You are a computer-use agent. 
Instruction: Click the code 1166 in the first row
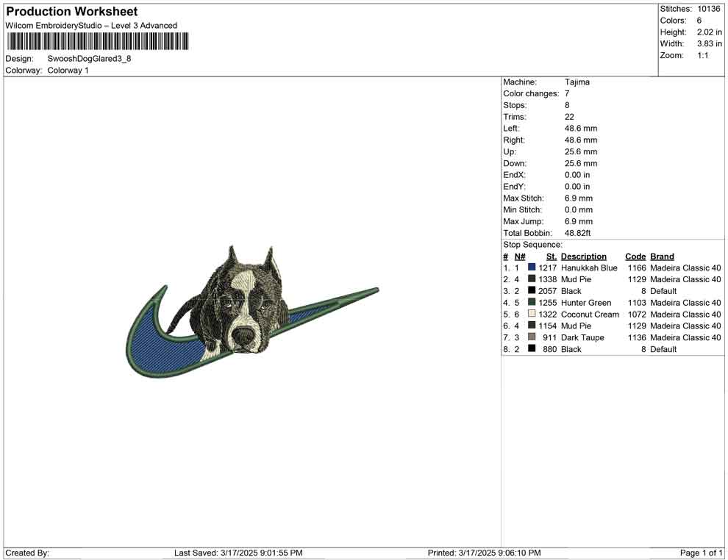pos(637,268)
